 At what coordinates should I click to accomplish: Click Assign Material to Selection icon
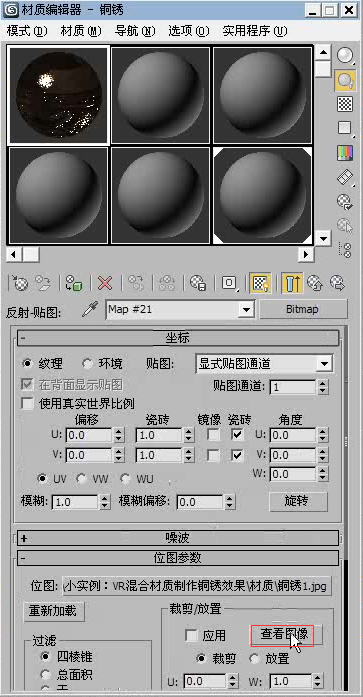[74, 283]
